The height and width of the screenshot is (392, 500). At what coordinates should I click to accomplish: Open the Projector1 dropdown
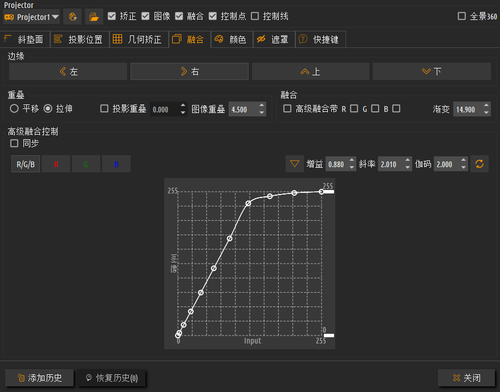point(31,17)
